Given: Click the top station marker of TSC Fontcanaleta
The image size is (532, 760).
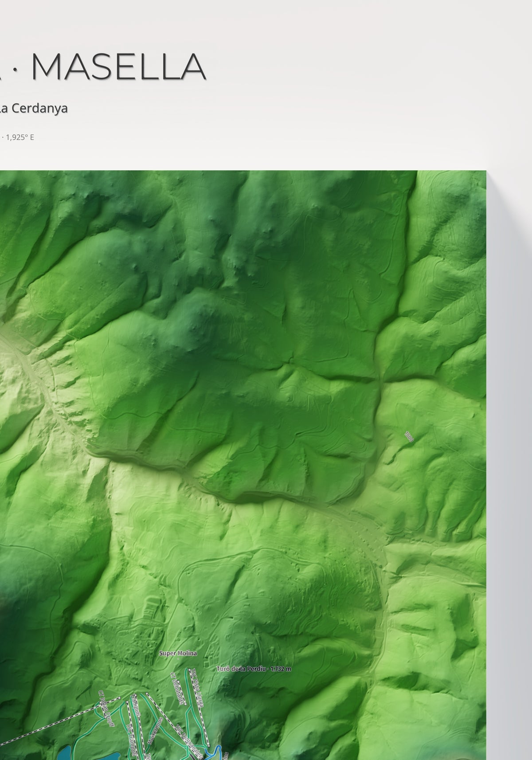Looking at the screenshot, I should pyautogui.click(x=147, y=693).
